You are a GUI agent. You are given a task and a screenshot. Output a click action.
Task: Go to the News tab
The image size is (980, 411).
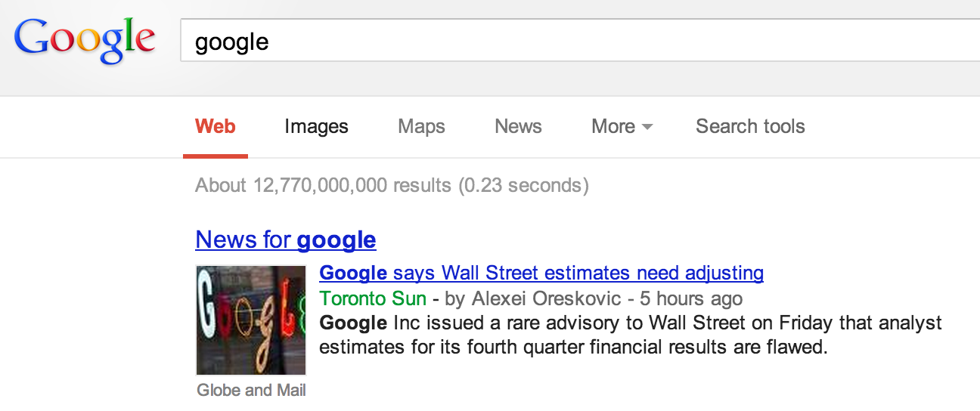tap(518, 127)
